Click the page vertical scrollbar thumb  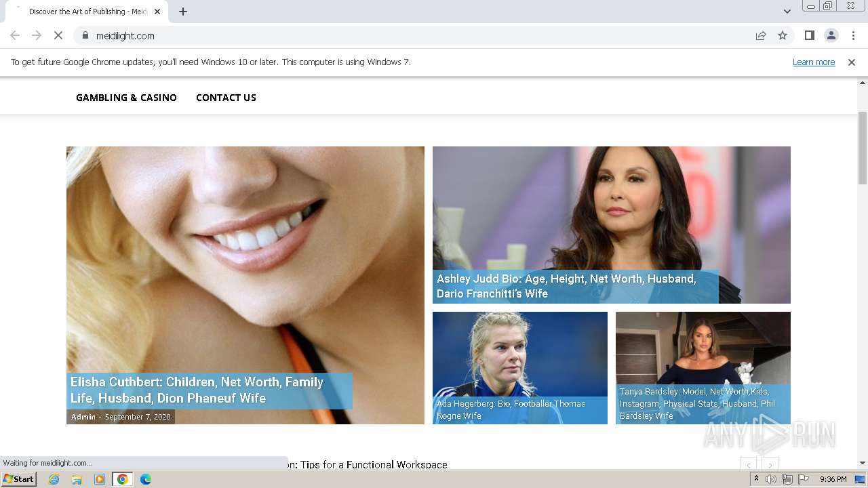coord(863,148)
